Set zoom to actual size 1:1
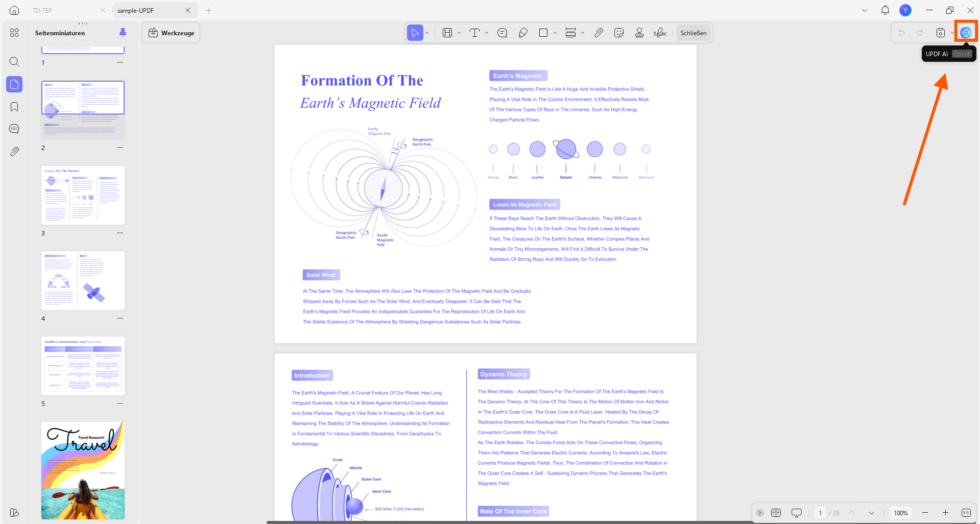The image size is (980, 524). (966, 513)
